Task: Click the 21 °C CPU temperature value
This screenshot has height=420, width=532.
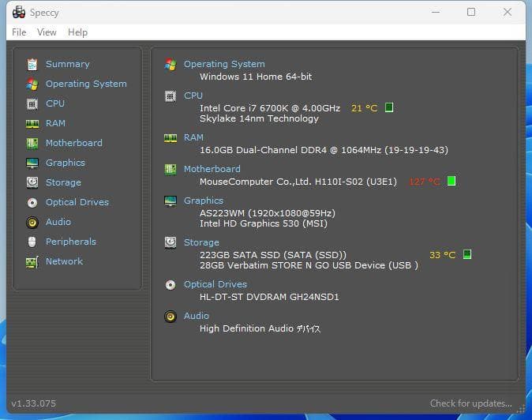Action: [364, 108]
